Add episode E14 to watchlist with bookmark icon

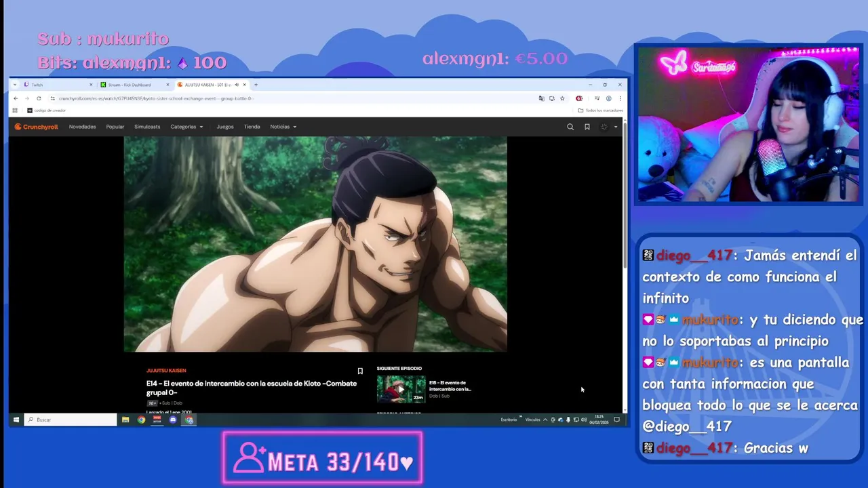click(x=360, y=371)
